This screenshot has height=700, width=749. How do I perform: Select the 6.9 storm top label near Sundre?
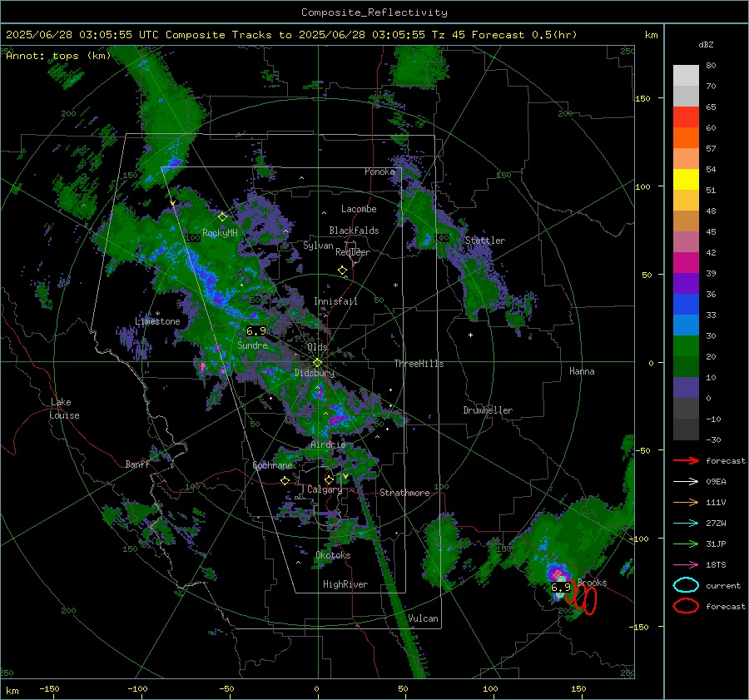tap(256, 330)
